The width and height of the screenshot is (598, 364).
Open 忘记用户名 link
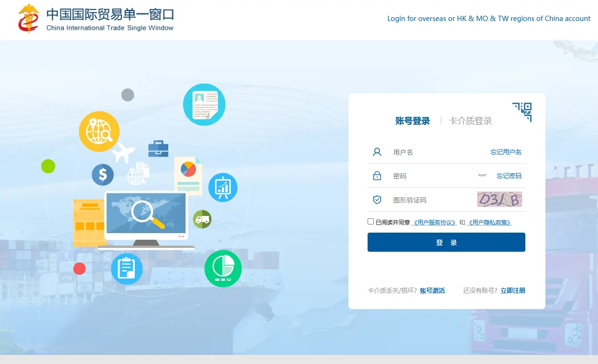click(506, 152)
